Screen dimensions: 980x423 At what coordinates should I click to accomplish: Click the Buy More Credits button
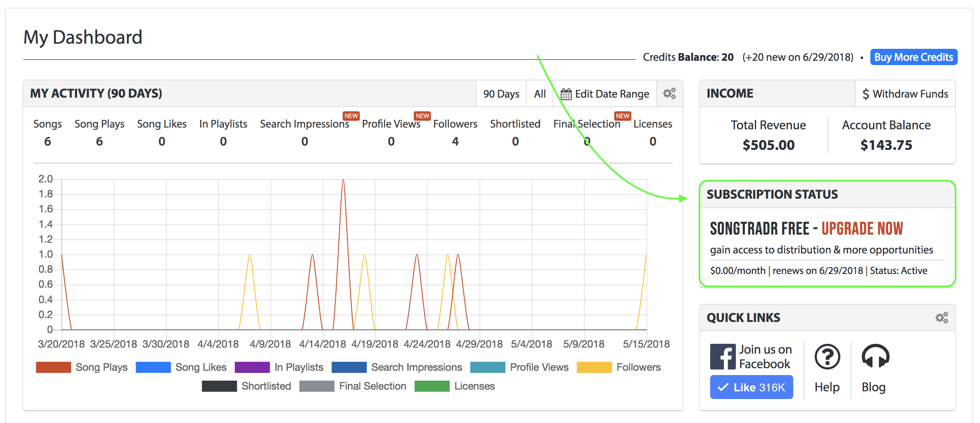click(x=914, y=57)
